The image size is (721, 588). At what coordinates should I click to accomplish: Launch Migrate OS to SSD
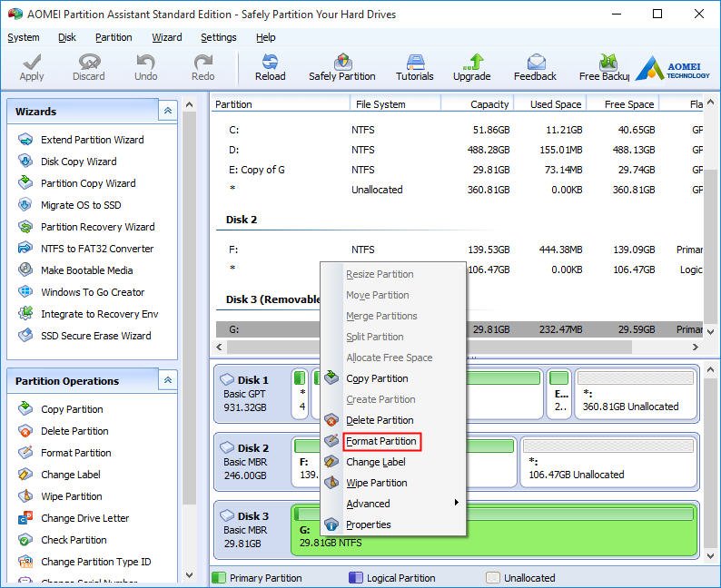click(x=69, y=205)
